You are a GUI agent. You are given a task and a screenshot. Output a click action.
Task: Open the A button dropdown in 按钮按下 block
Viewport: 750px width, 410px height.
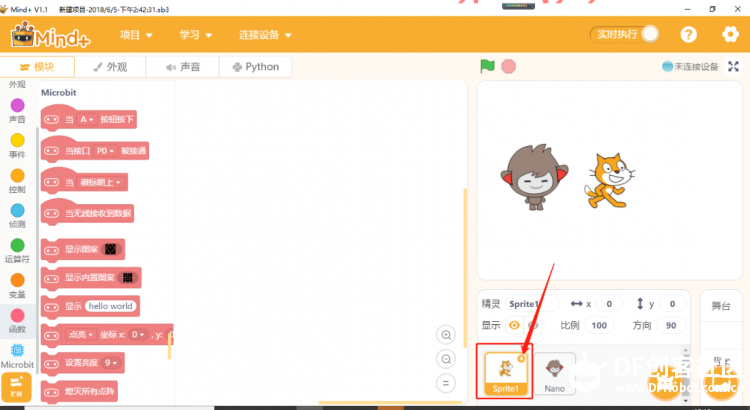[x=86, y=120]
